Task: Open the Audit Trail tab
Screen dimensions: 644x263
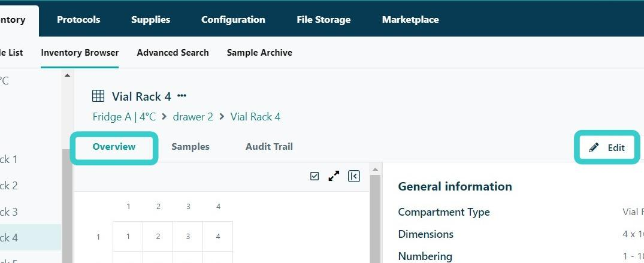Action: pos(269,147)
